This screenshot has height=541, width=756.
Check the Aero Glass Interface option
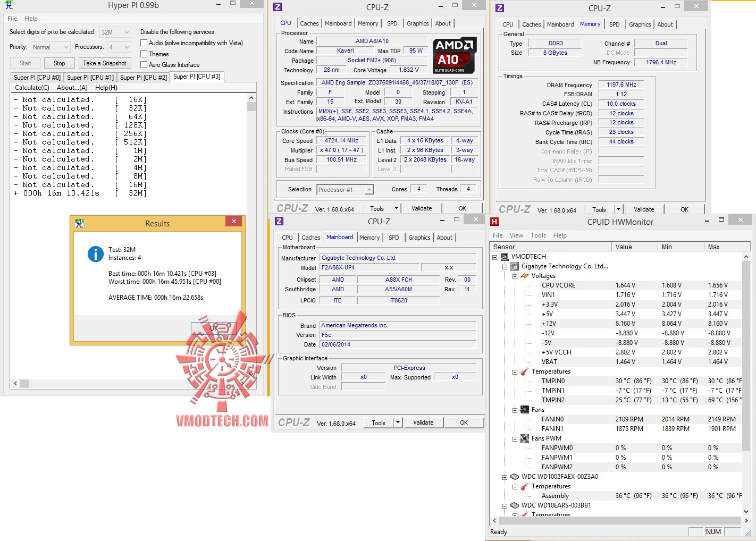pos(144,65)
